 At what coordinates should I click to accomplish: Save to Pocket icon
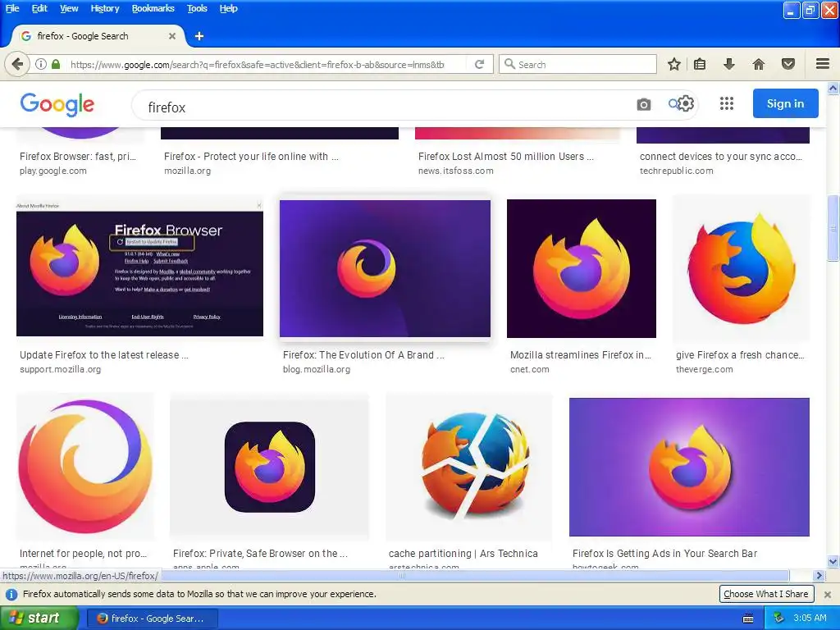click(x=788, y=64)
